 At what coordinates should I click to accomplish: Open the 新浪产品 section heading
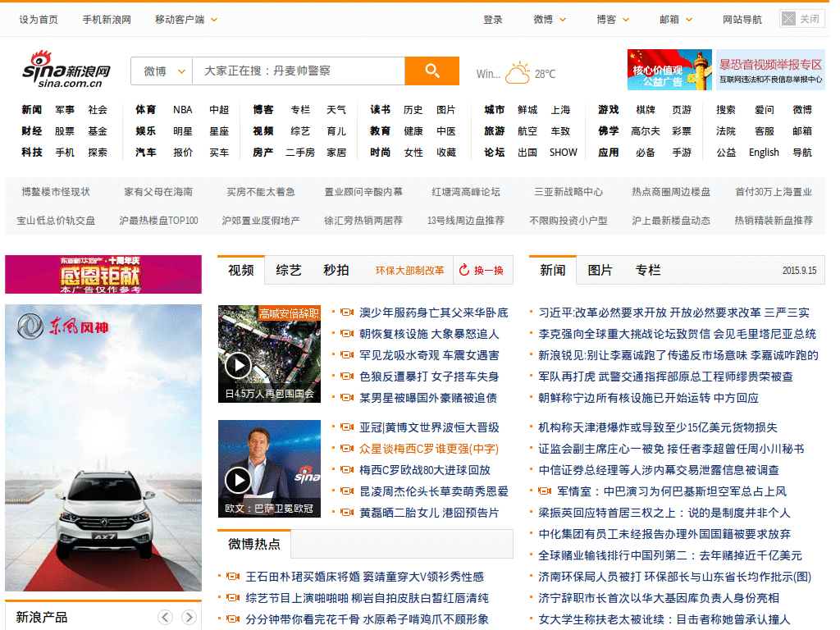pyautogui.click(x=42, y=617)
